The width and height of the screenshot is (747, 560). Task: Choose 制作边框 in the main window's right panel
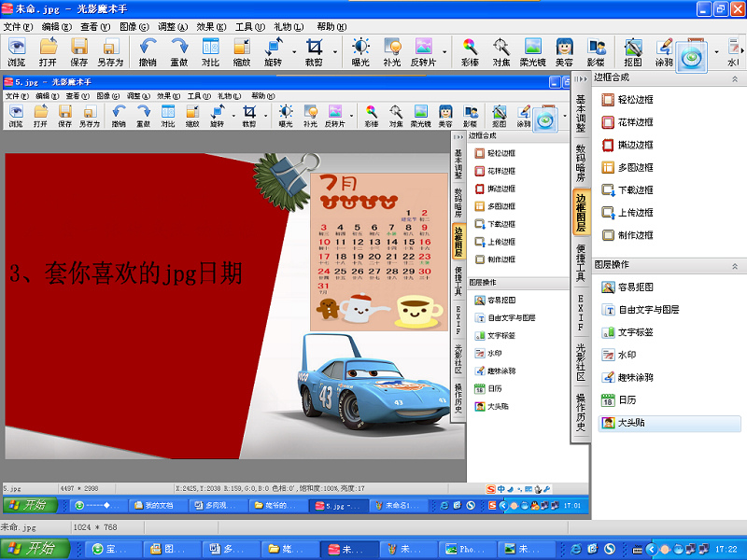point(627,235)
